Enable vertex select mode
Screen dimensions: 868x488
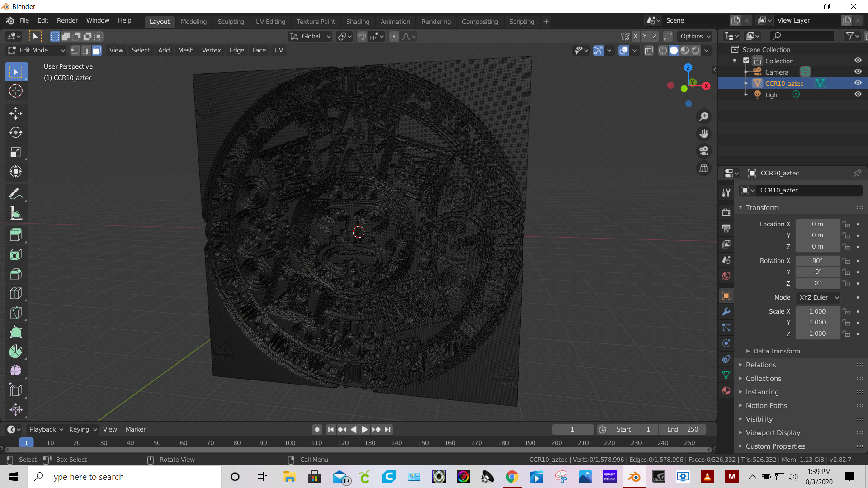(75, 50)
